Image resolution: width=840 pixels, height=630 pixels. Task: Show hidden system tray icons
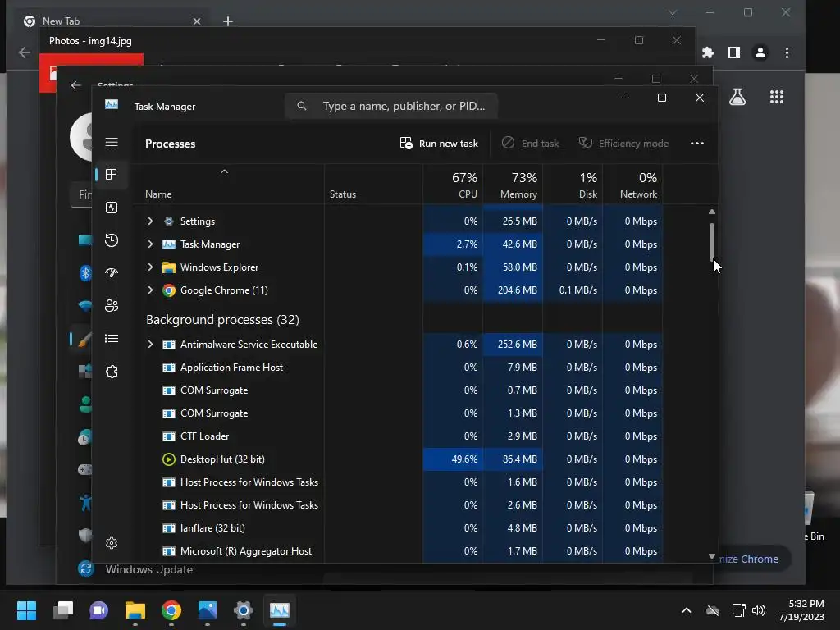[687, 610]
